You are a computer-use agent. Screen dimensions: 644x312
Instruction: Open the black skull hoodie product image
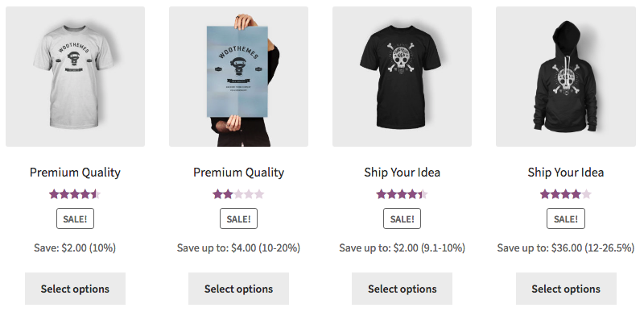566,77
